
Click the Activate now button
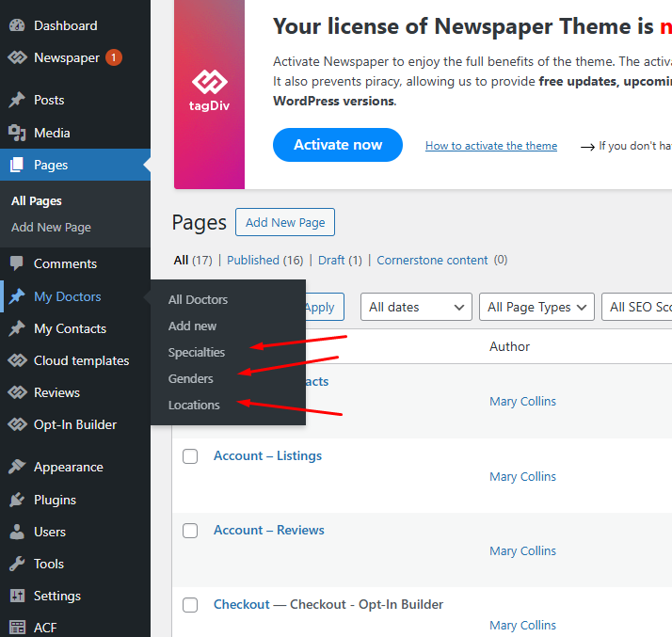point(338,145)
